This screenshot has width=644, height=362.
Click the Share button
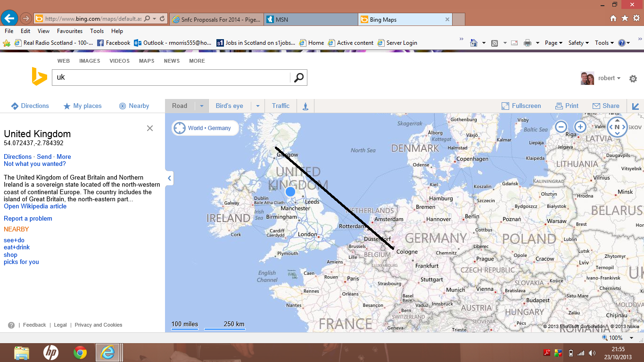606,106
